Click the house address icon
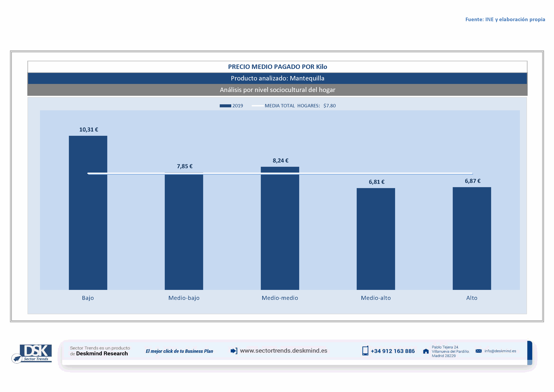Screen dimensions: 554x392 point(426,351)
